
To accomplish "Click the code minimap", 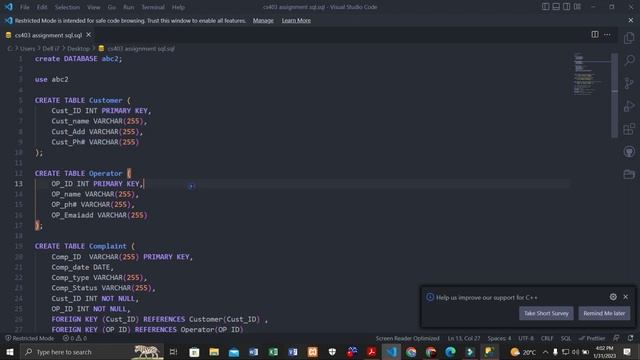I will [x=591, y=74].
